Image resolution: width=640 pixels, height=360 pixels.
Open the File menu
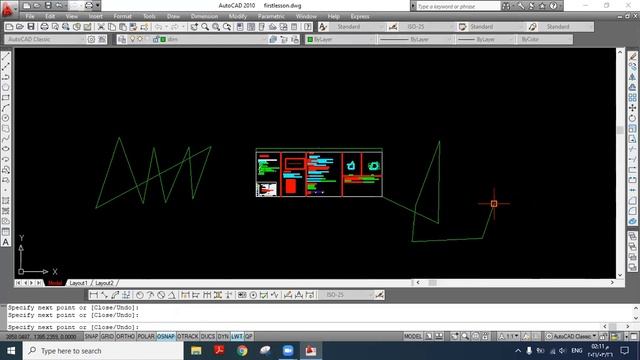click(30, 16)
